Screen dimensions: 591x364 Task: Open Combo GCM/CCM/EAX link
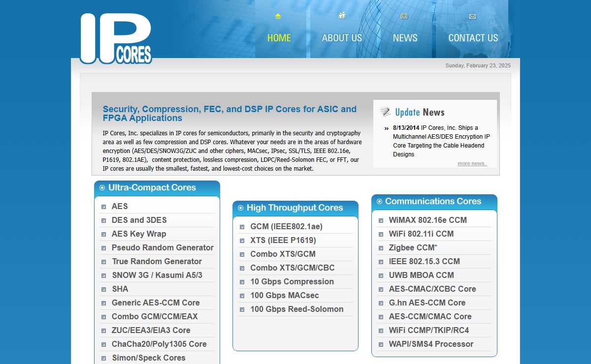[155, 316]
